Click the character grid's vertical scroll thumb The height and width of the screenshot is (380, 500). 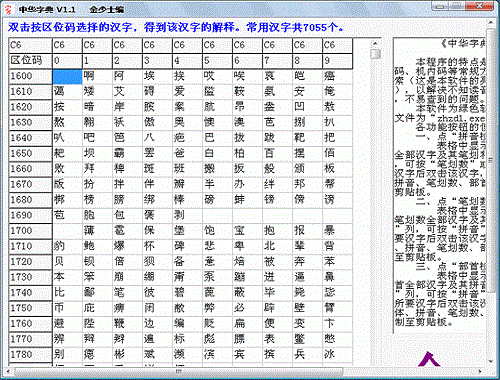(375, 54)
